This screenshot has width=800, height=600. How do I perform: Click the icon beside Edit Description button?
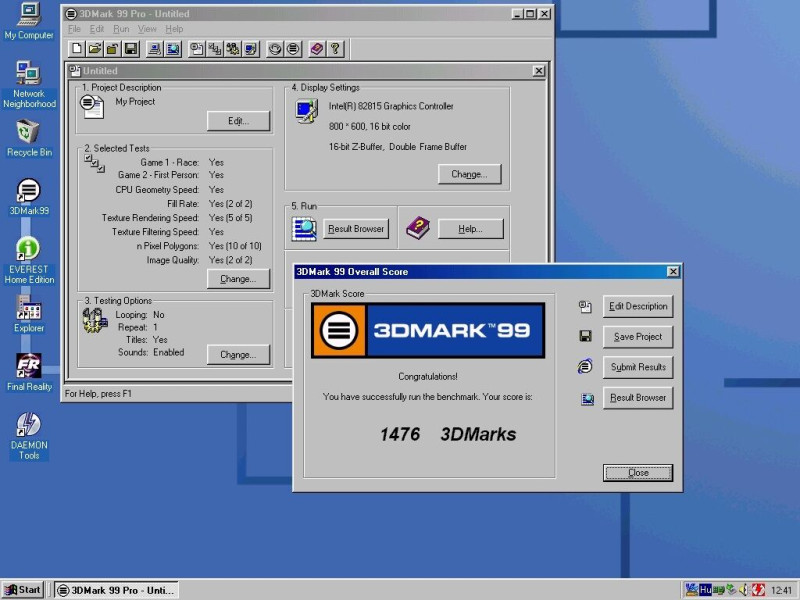[x=585, y=307]
